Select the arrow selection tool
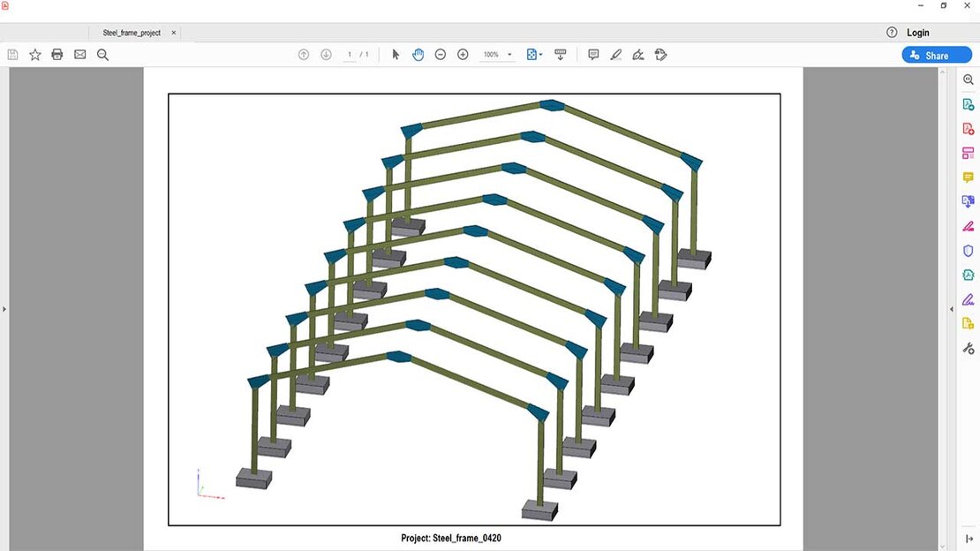Screen dimensions: 980x551 (396, 55)
